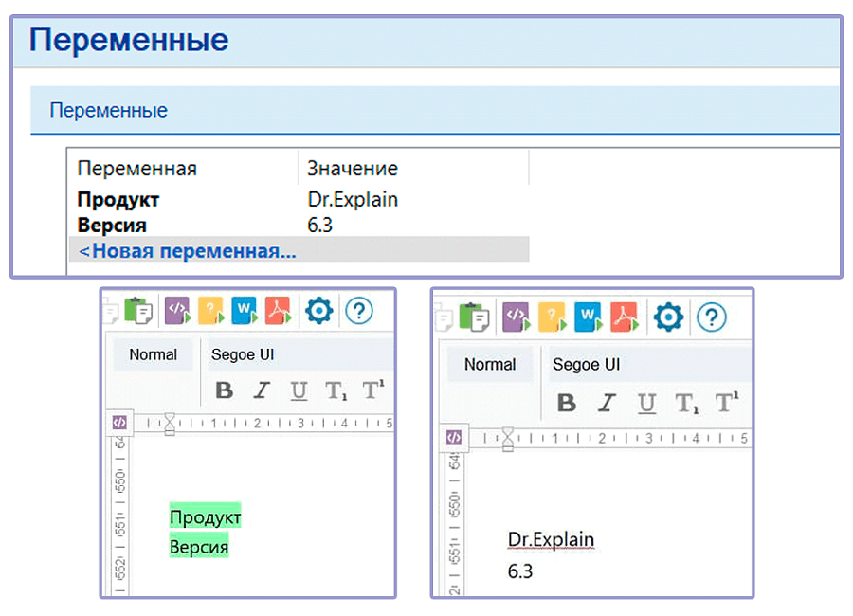This screenshot has width=853, height=616.
Task: Apply superscript in editor with green placeholders
Action: tap(373, 390)
